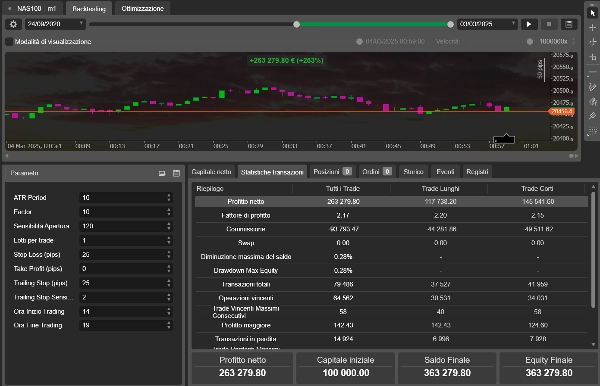Adjust Take Profit (pips) stepper arrows
Screen dimensions: 600x386
[169, 269]
